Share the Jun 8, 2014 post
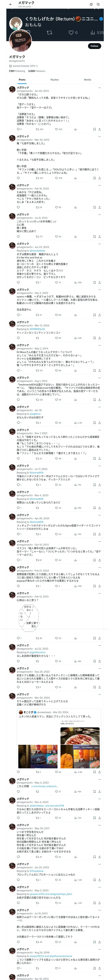 point(99,237)
